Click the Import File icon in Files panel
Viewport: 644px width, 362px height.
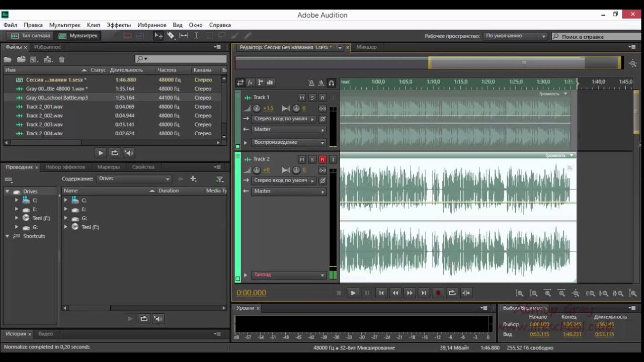21,59
